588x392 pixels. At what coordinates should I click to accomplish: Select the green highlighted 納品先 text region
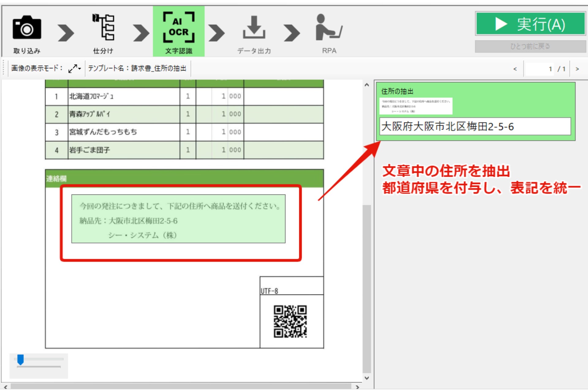tap(178, 219)
